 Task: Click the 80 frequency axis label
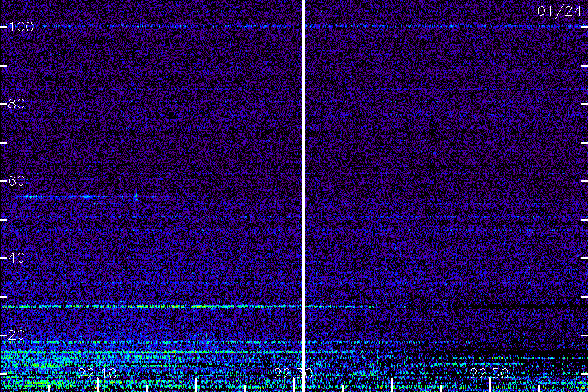pyautogui.click(x=16, y=103)
